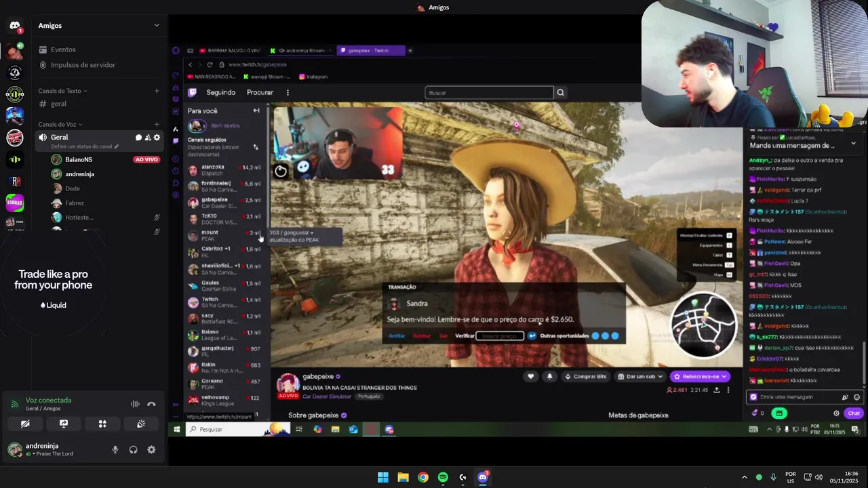Open File Explorer from taskbar
The height and width of the screenshot is (488, 868).
[403, 477]
